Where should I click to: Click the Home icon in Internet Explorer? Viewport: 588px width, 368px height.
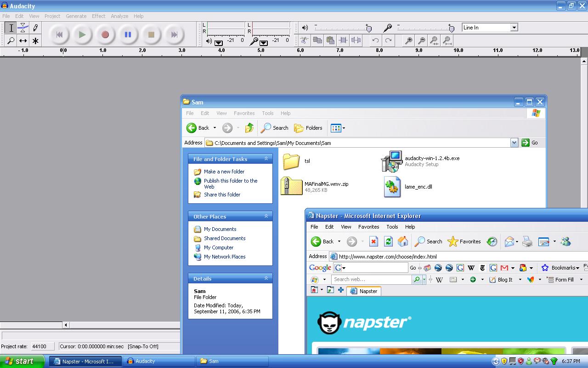coord(403,241)
